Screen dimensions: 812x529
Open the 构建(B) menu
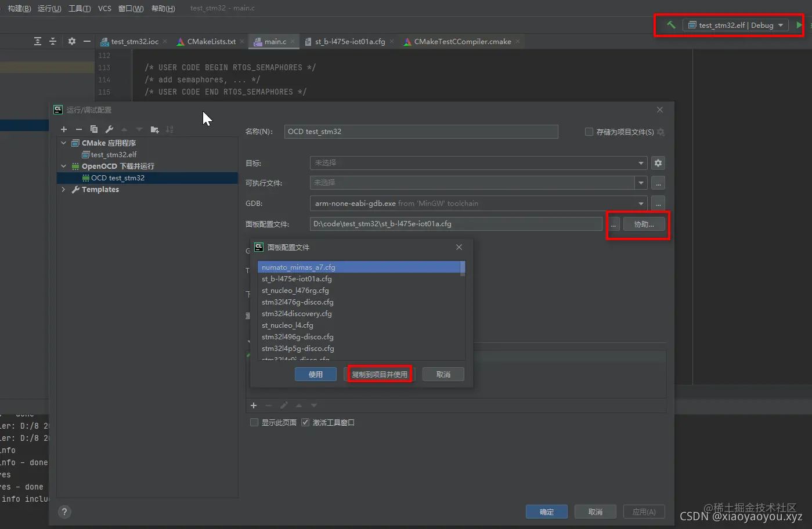point(19,8)
